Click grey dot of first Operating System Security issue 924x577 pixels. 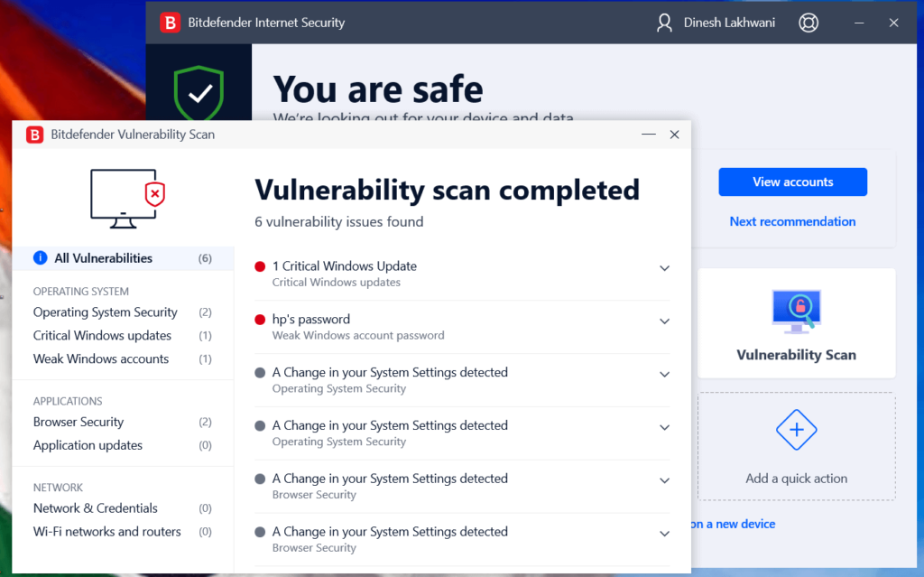[x=260, y=373]
